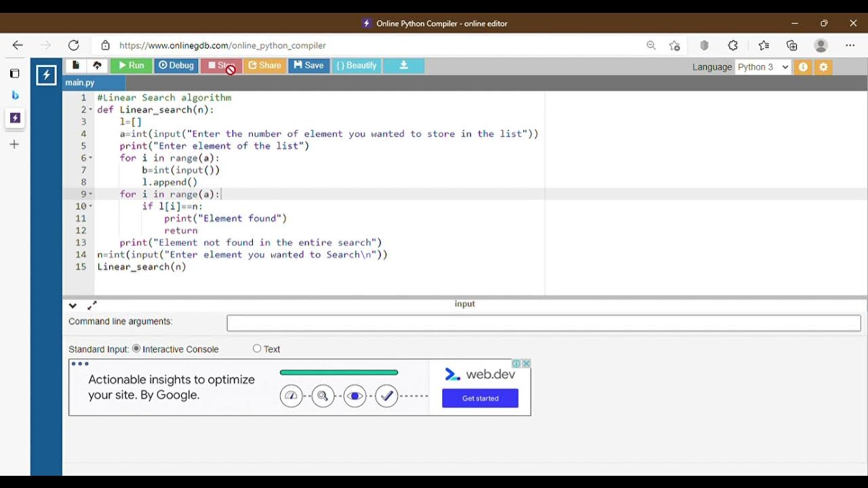This screenshot has width=868, height=488.
Task: Select the Text standard input option
Action: click(257, 348)
